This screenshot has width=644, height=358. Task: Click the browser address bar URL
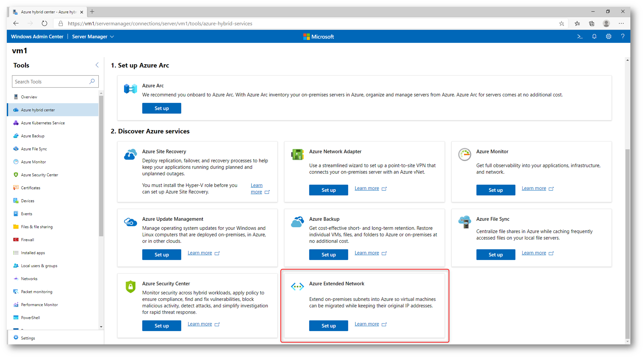pyautogui.click(x=160, y=24)
